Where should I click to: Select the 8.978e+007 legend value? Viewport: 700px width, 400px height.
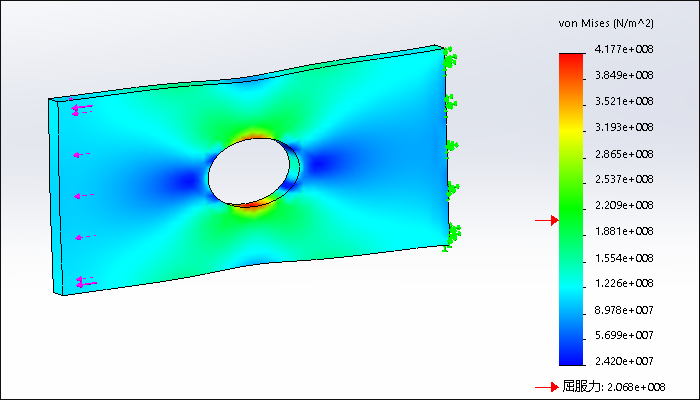624,310
